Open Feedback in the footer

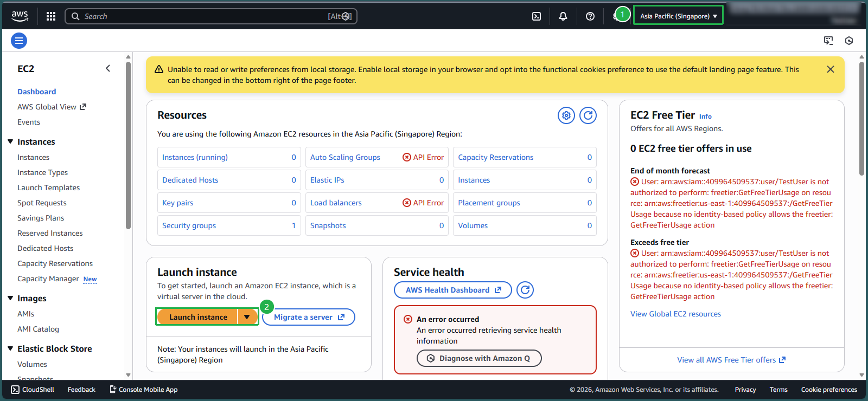point(81,390)
